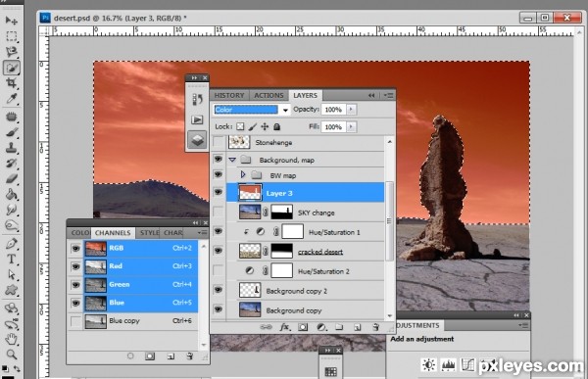Select the Zoom tool
Viewport: 588px width, 379px height.
point(11,355)
